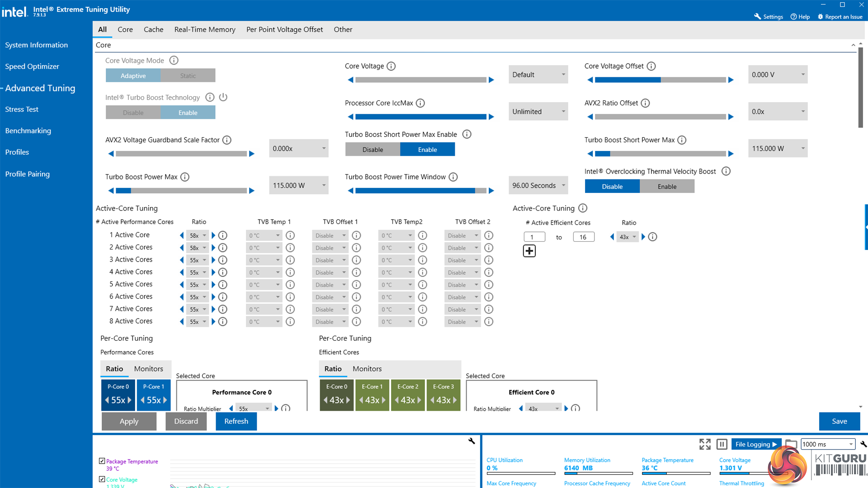Viewport: 868px width, 488px height.
Task: Click the Core Voltage Offset right arrow
Action: (x=731, y=80)
